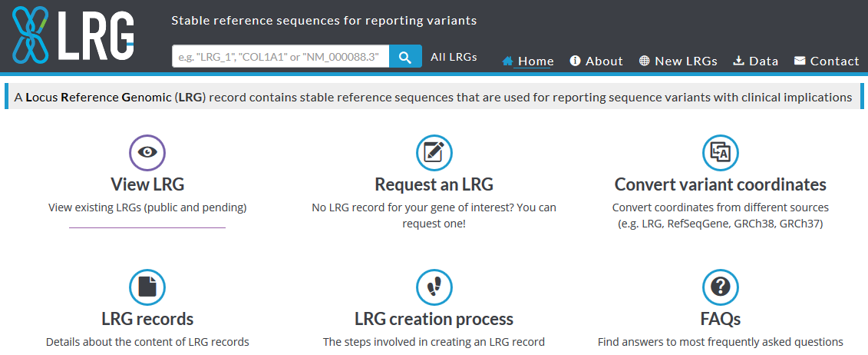Click the Convert variant coordinates icon
The image size is (868, 355).
tap(720, 152)
